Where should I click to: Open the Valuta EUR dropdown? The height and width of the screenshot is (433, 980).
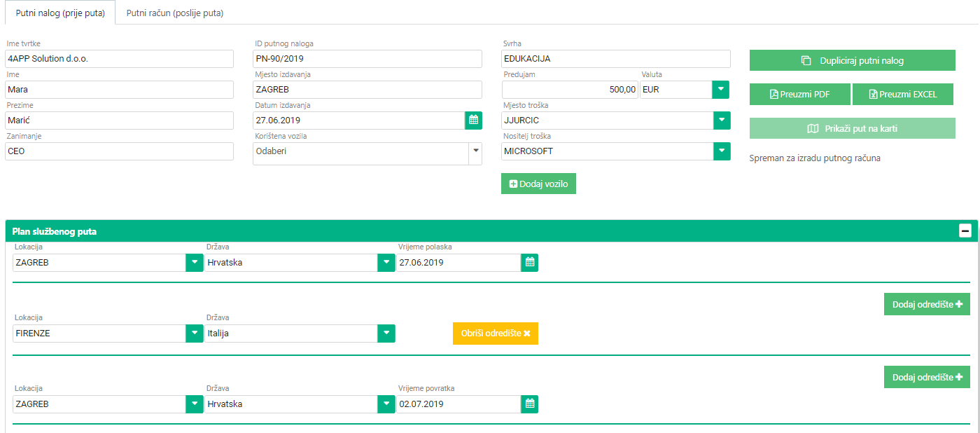pos(721,90)
